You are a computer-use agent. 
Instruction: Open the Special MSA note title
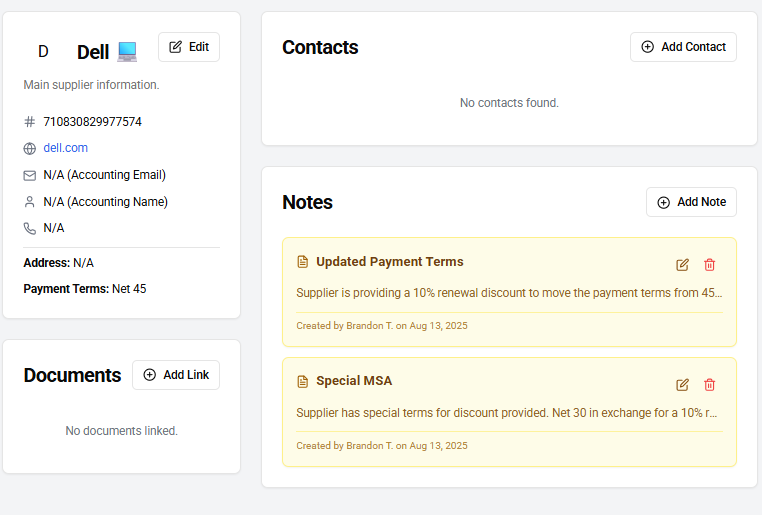pos(354,381)
